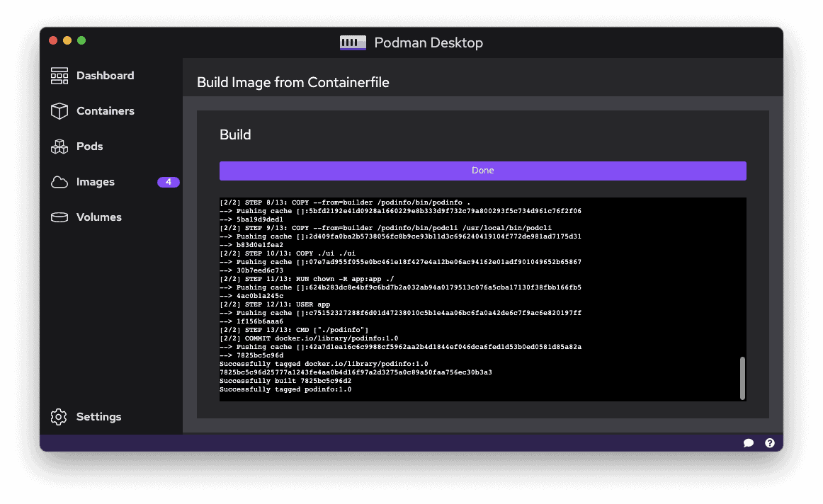Click the Dashboard grid icon
Viewport: 823px width, 504px height.
coord(59,76)
